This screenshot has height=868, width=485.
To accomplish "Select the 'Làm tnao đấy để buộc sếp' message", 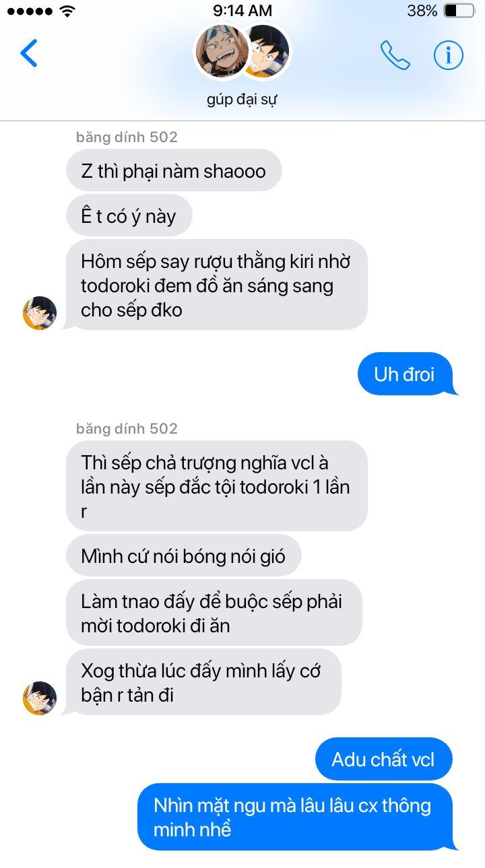I will (x=214, y=613).
